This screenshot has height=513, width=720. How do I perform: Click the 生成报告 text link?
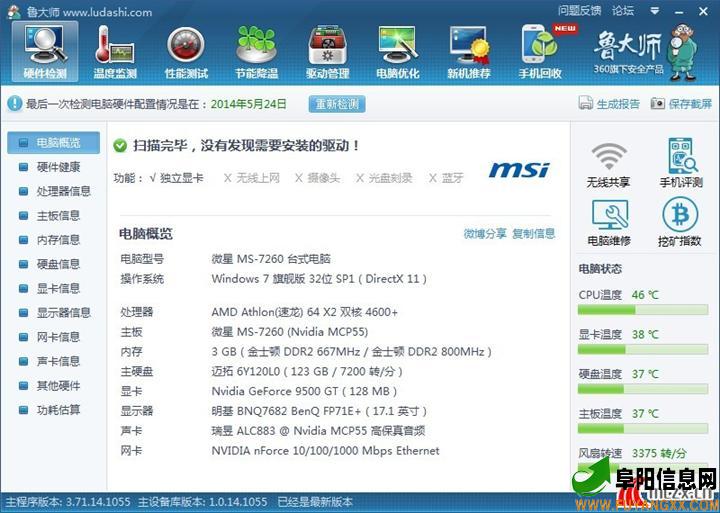618,104
